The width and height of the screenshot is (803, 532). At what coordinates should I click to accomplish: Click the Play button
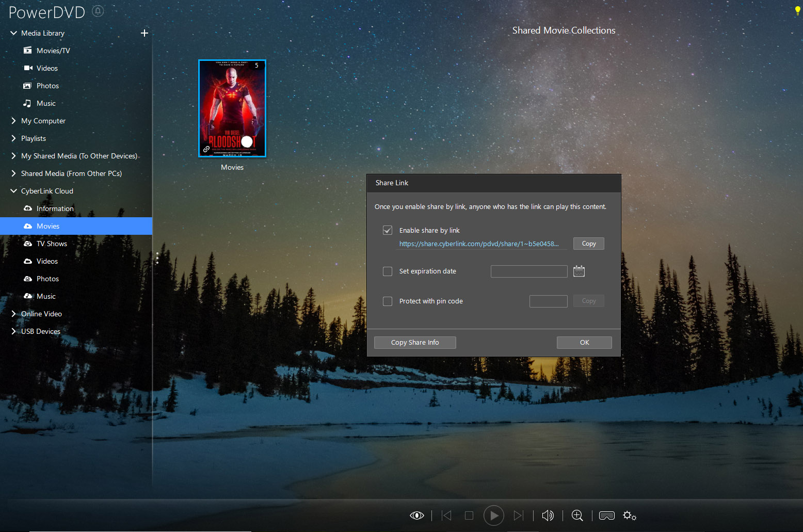[494, 515]
